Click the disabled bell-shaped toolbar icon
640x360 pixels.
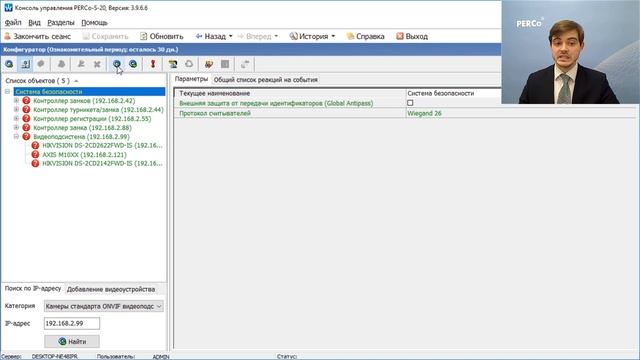(x=61, y=64)
